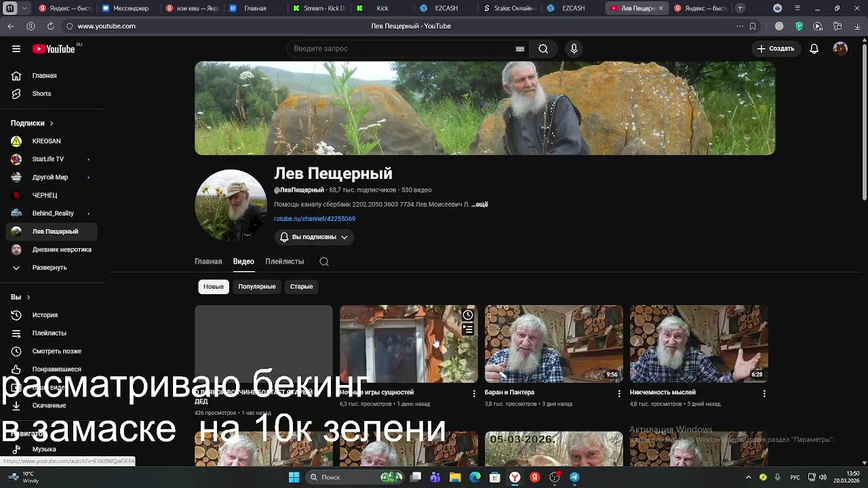Switch to the Stream - Kick browser tab
This screenshot has width=868, height=488.
(x=319, y=8)
